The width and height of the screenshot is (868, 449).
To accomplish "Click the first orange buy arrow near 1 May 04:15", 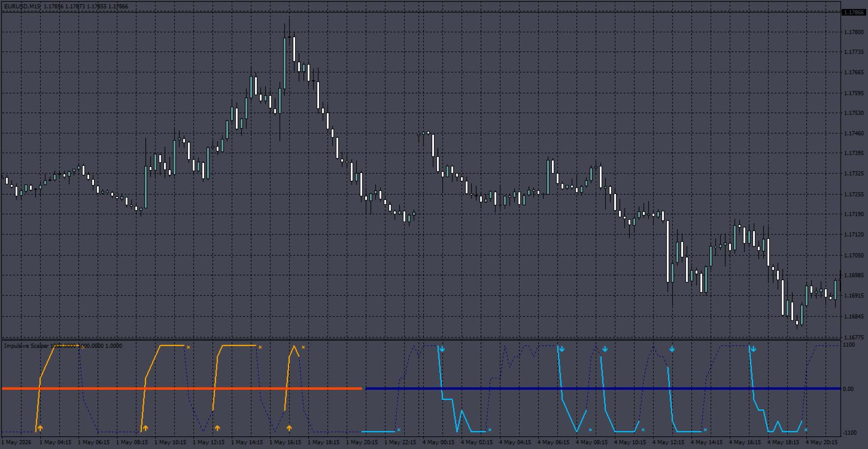I will (x=40, y=428).
